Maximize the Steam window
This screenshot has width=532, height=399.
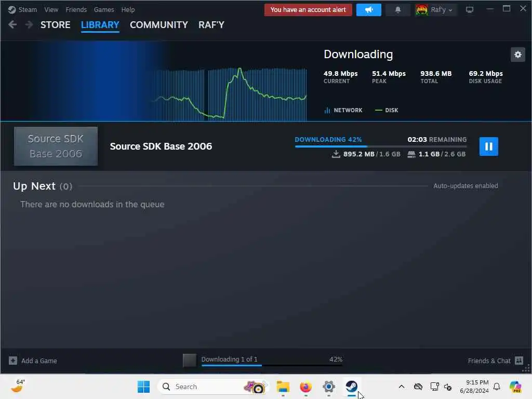(x=506, y=9)
